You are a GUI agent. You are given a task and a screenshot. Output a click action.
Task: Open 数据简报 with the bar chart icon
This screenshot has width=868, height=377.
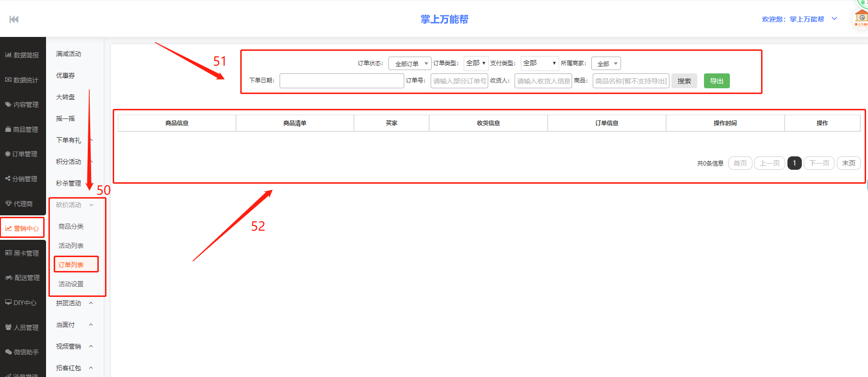[x=23, y=55]
